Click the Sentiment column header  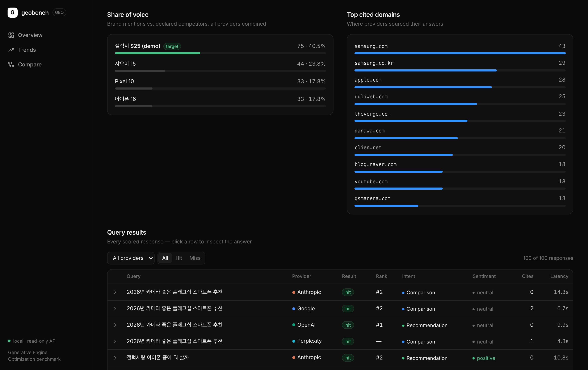pos(484,276)
